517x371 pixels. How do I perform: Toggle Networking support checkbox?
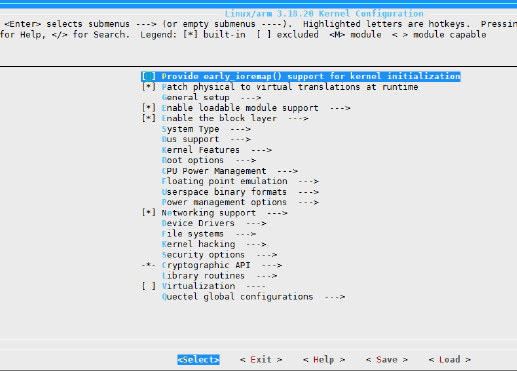[148, 213]
